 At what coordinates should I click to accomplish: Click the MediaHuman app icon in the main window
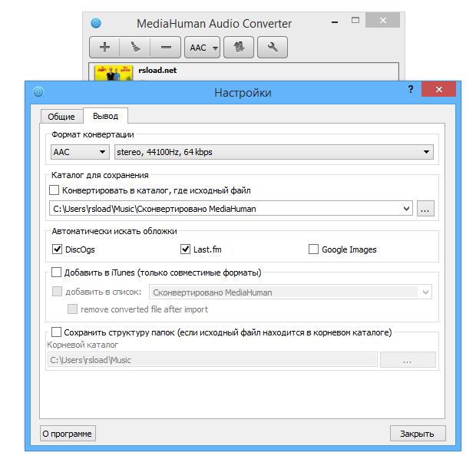pos(96,23)
